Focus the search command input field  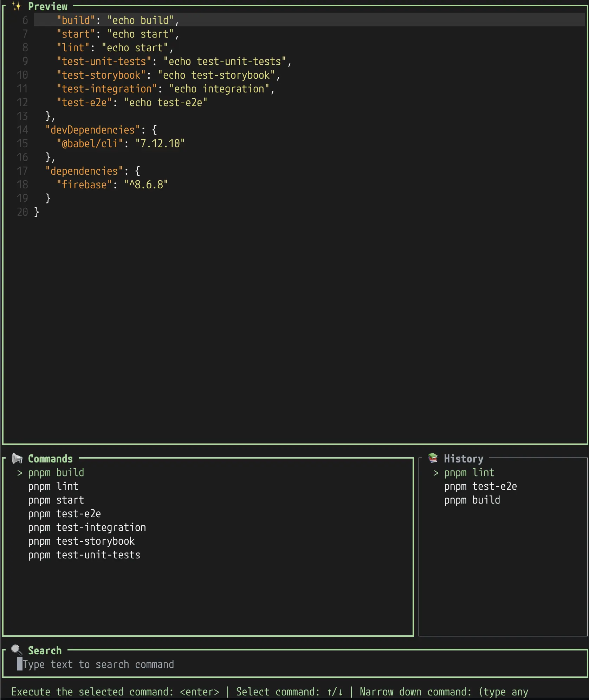point(295,664)
